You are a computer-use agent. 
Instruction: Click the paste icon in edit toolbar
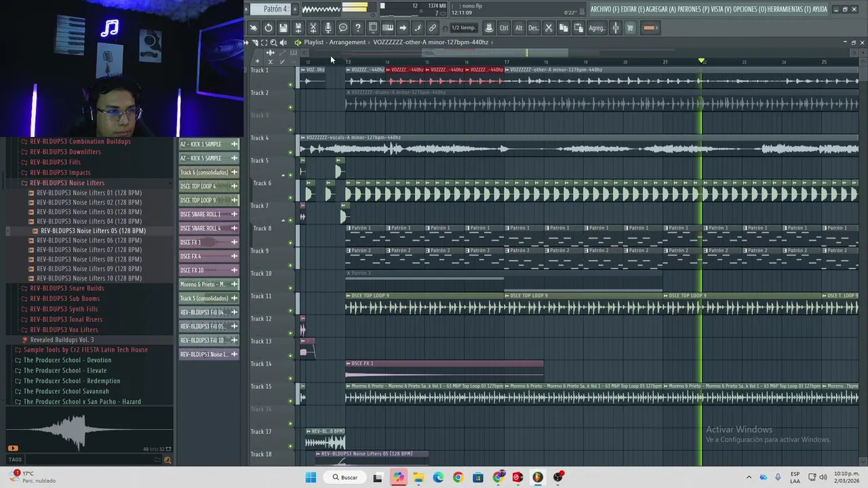coord(578,28)
